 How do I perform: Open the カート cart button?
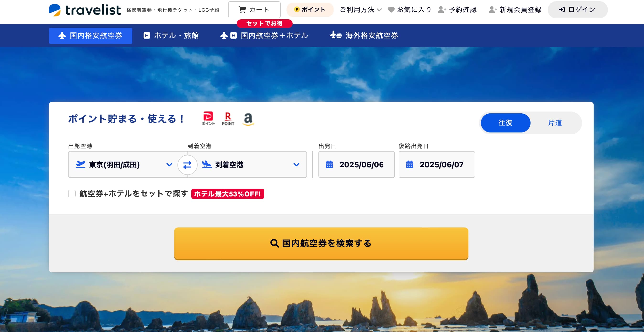(254, 10)
